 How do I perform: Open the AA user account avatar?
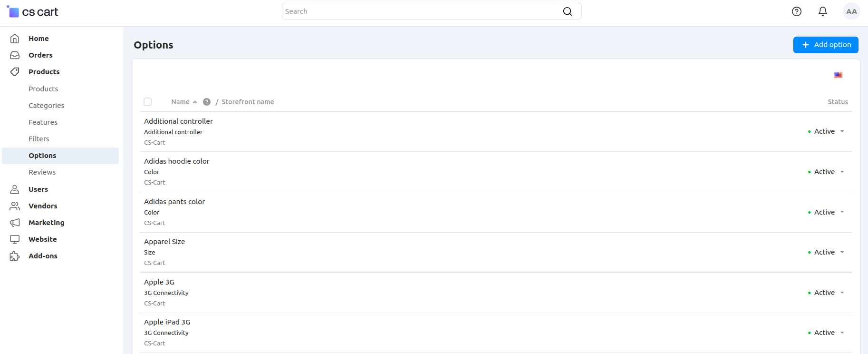point(851,11)
